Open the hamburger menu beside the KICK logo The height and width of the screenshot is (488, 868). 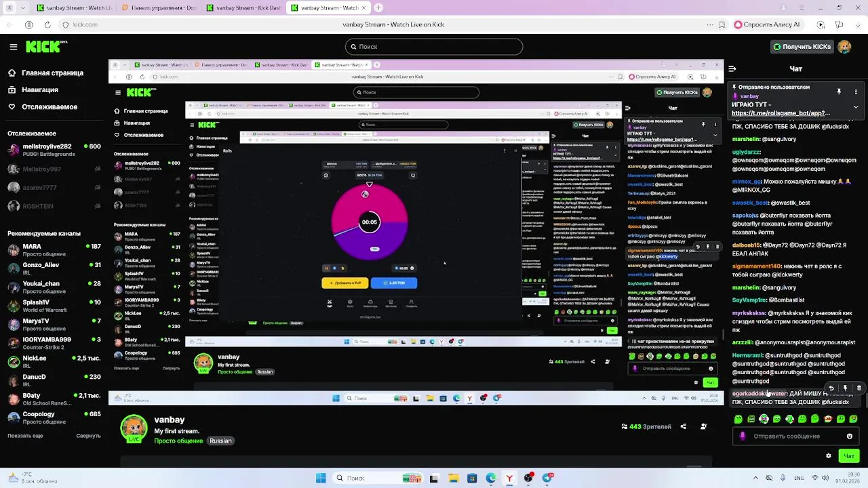(13, 47)
